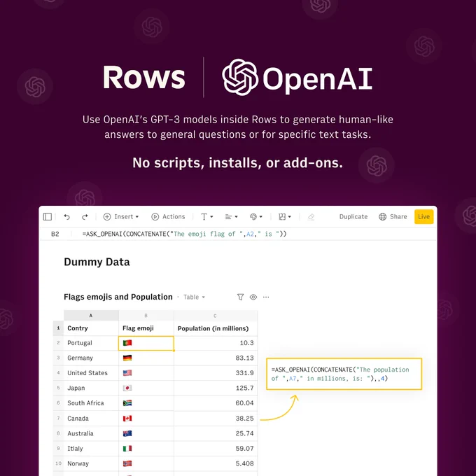Screen dimensions: 476x476
Task: Select the 5.408 population cell
Action: point(216,463)
